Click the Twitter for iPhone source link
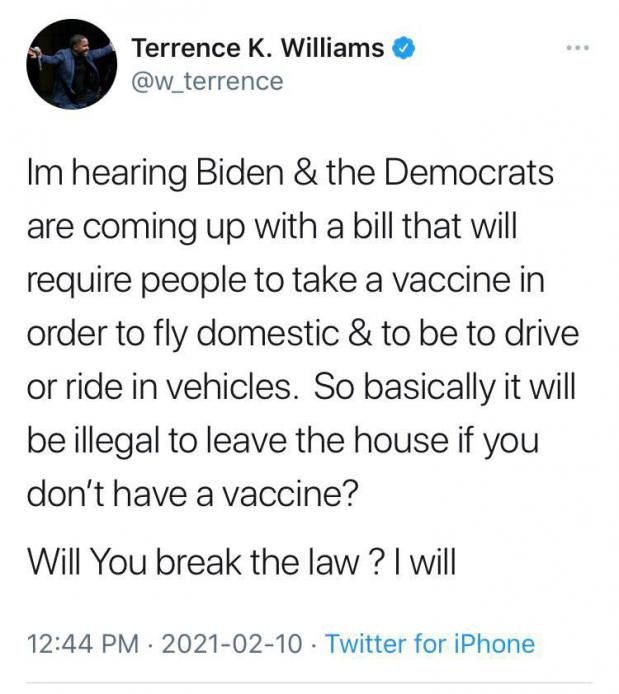 click(430, 643)
